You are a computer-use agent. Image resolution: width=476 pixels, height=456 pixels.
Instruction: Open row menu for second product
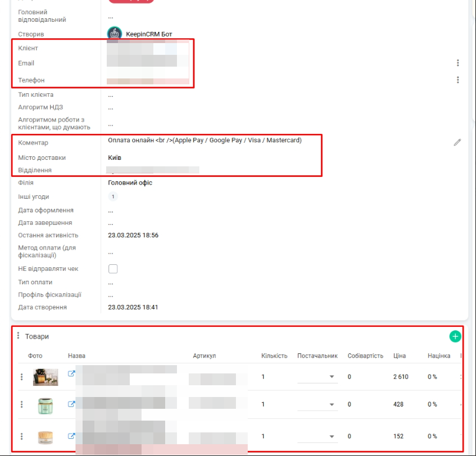point(22,404)
